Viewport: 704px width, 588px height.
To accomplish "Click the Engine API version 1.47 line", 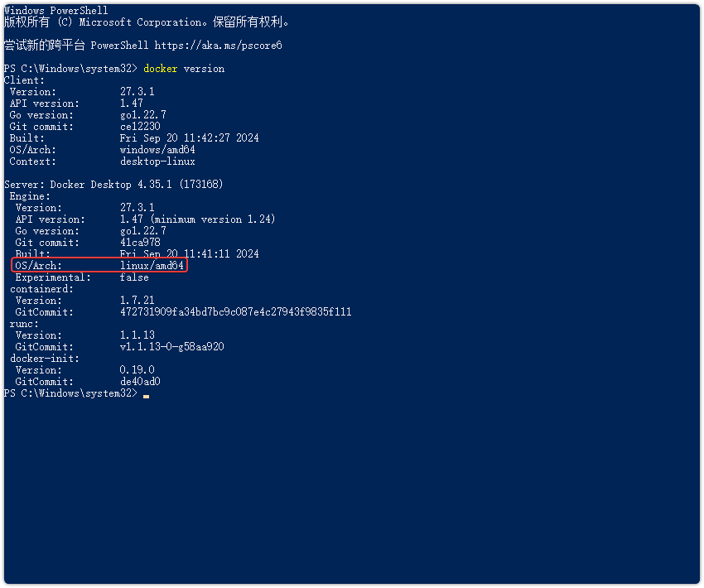I will 145,219.
